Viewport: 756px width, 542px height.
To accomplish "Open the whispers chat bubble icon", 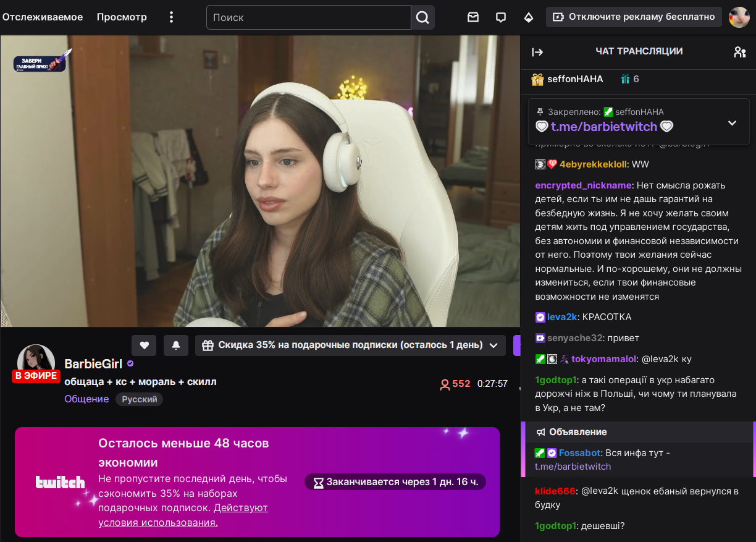I will (501, 17).
